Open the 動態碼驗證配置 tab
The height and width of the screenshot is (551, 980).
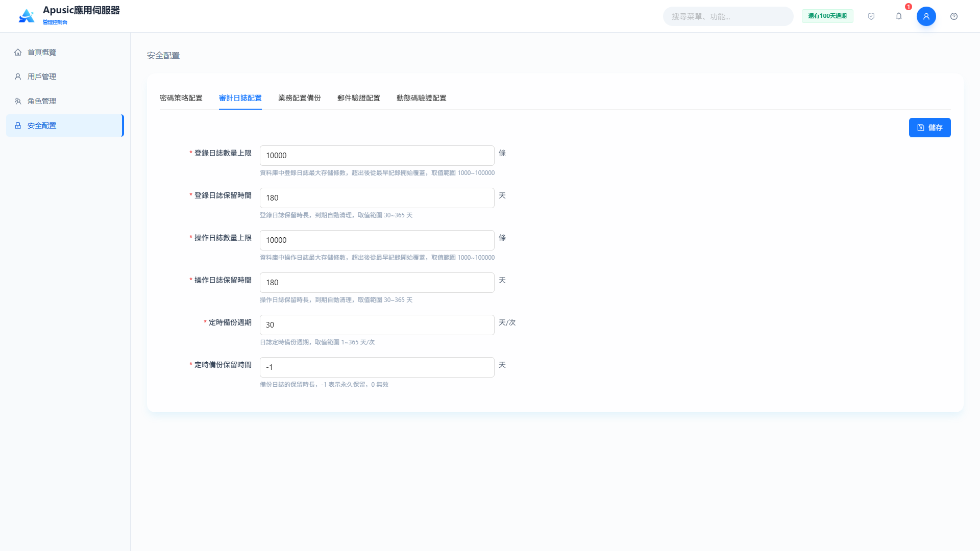[422, 98]
